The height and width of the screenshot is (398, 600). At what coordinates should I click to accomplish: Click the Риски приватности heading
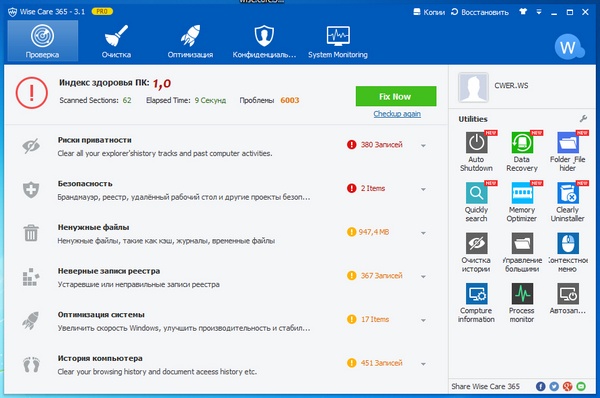(95, 140)
